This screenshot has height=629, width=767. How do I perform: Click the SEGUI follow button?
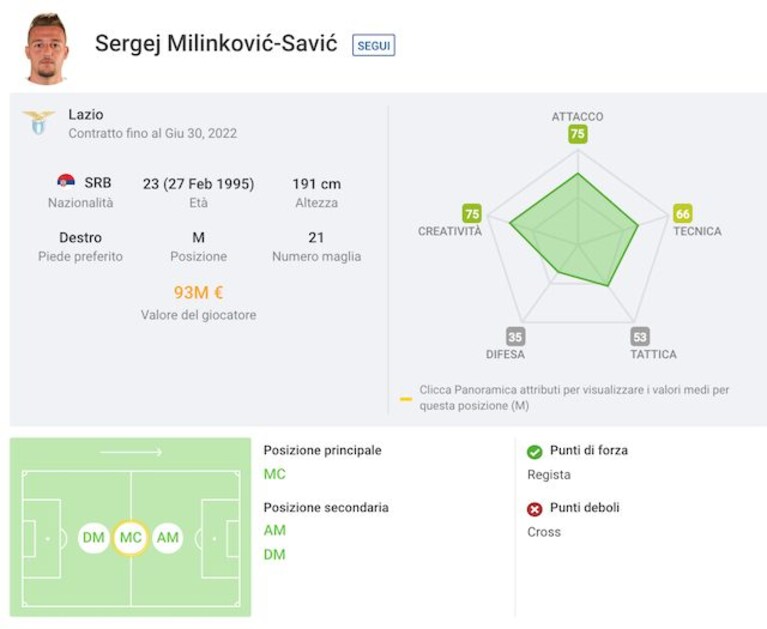coord(373,45)
